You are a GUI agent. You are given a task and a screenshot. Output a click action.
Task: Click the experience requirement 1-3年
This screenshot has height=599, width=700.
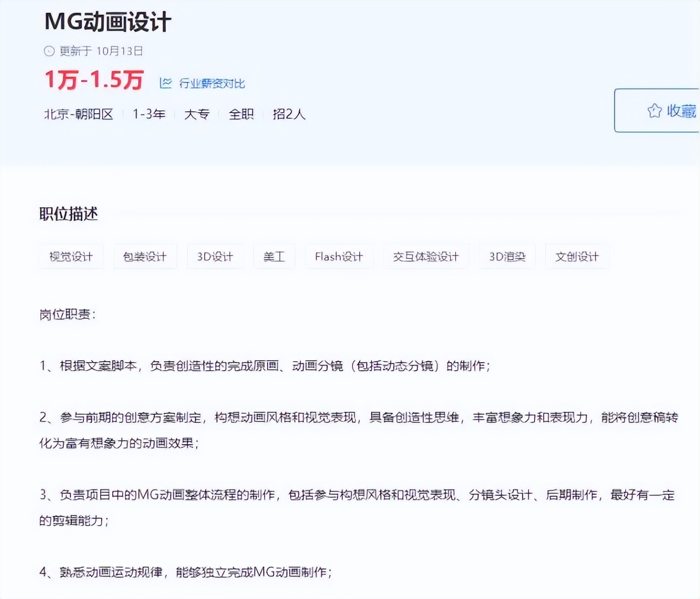tap(149, 114)
